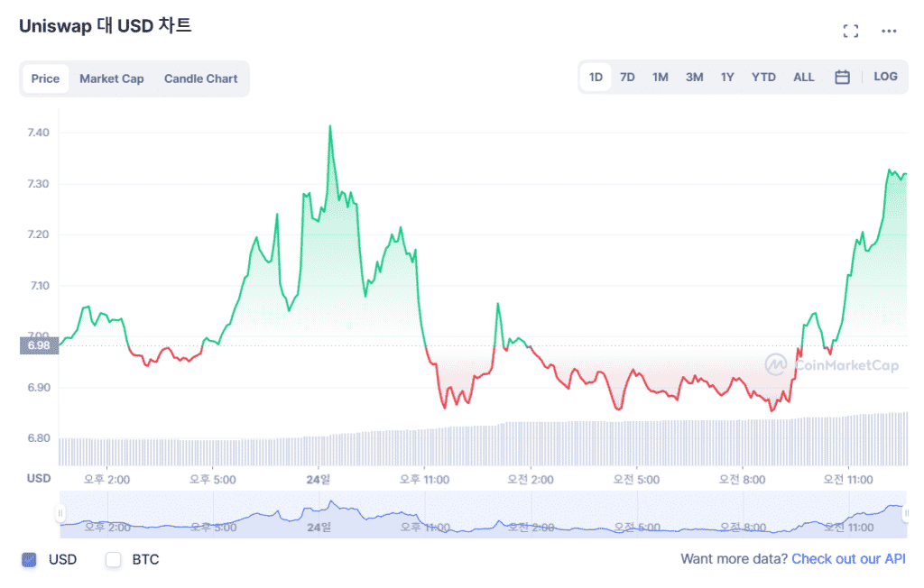
Task: Choose the YTD time range
Action: [763, 78]
